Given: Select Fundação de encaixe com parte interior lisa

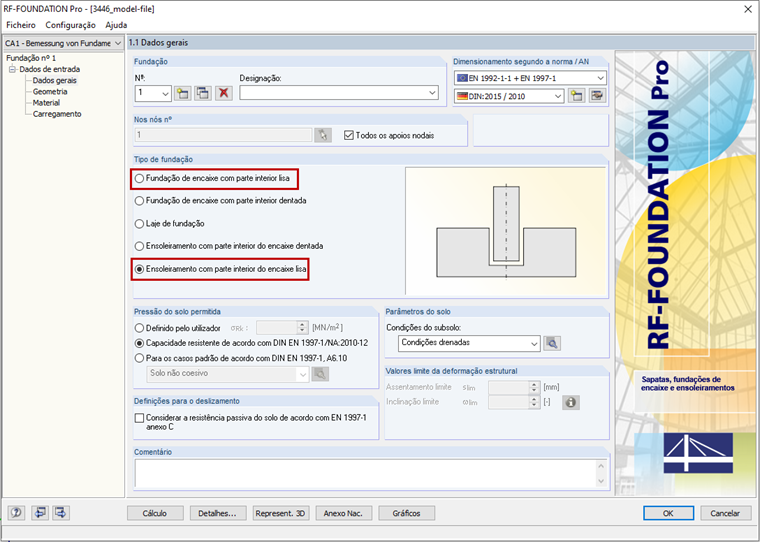Looking at the screenshot, I should 139,178.
